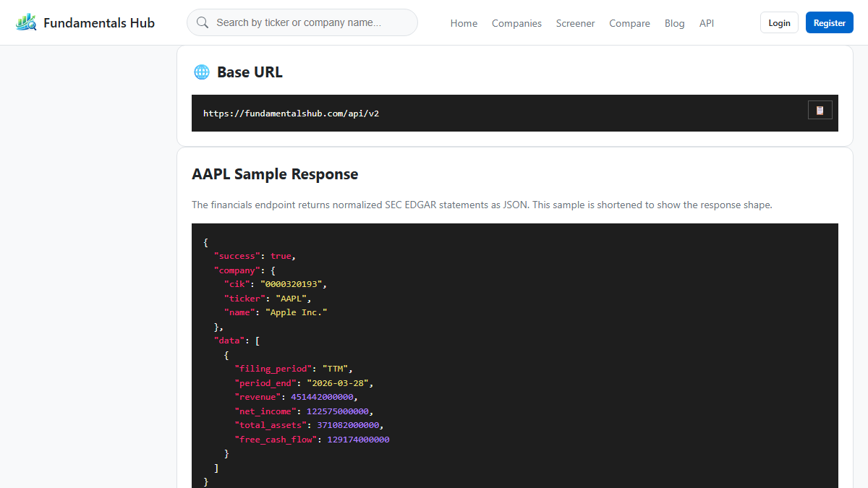Click the free_cash_flow value 129174000000
868x488 pixels.
pyautogui.click(x=358, y=440)
